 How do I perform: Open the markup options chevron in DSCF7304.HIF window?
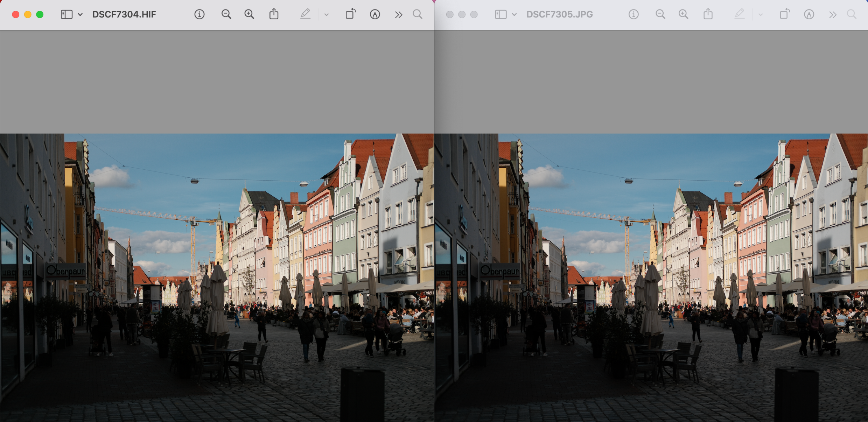pos(326,14)
